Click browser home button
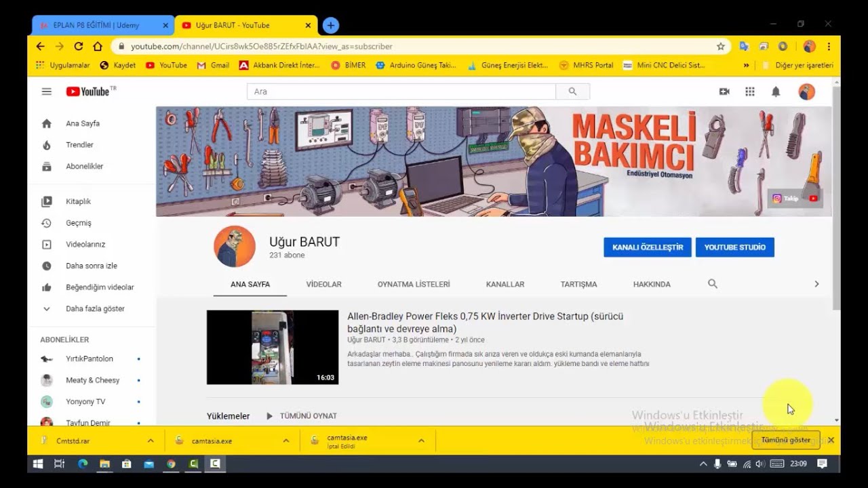 [x=98, y=46]
